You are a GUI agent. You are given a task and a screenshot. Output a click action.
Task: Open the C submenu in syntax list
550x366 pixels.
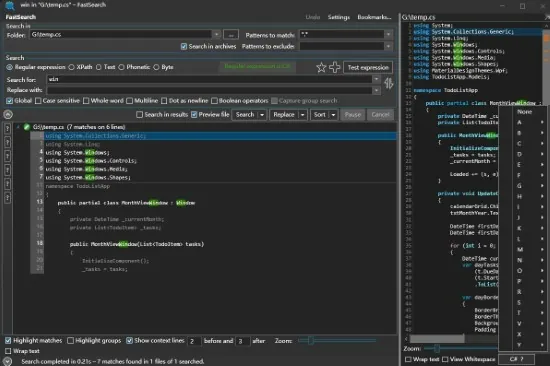tap(524, 144)
